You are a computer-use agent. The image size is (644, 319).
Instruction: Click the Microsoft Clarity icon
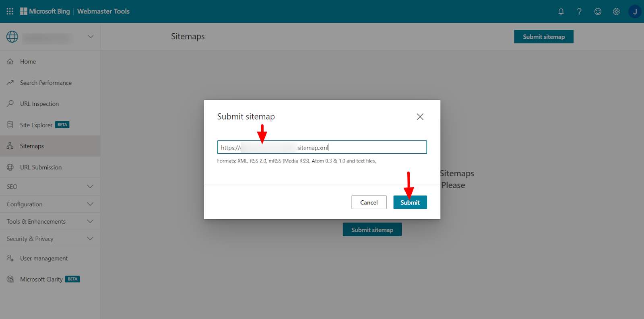point(10,279)
